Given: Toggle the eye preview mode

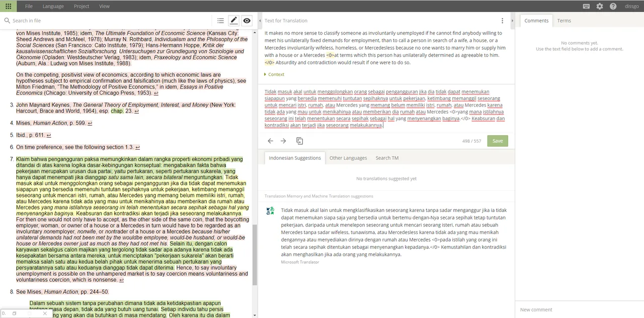Looking at the screenshot, I should pyautogui.click(x=247, y=21).
